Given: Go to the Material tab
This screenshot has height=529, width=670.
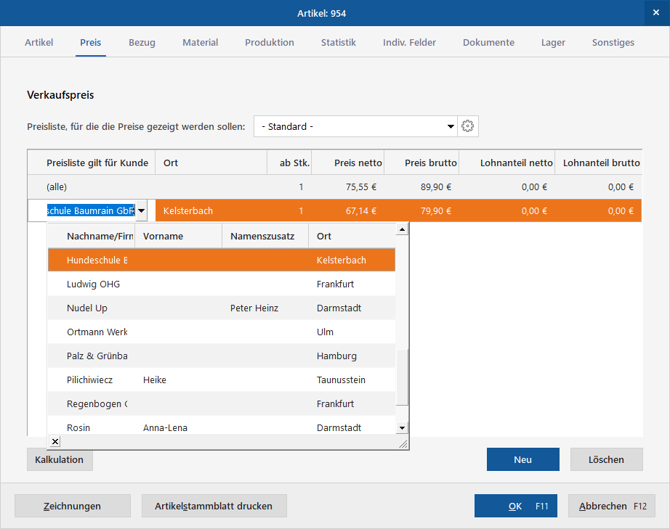Looking at the screenshot, I should (x=200, y=42).
